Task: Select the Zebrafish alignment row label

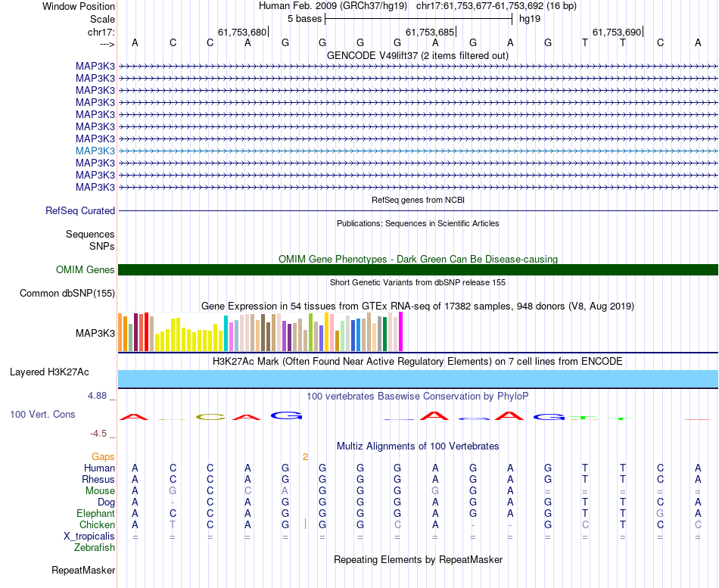Action: coord(95,548)
